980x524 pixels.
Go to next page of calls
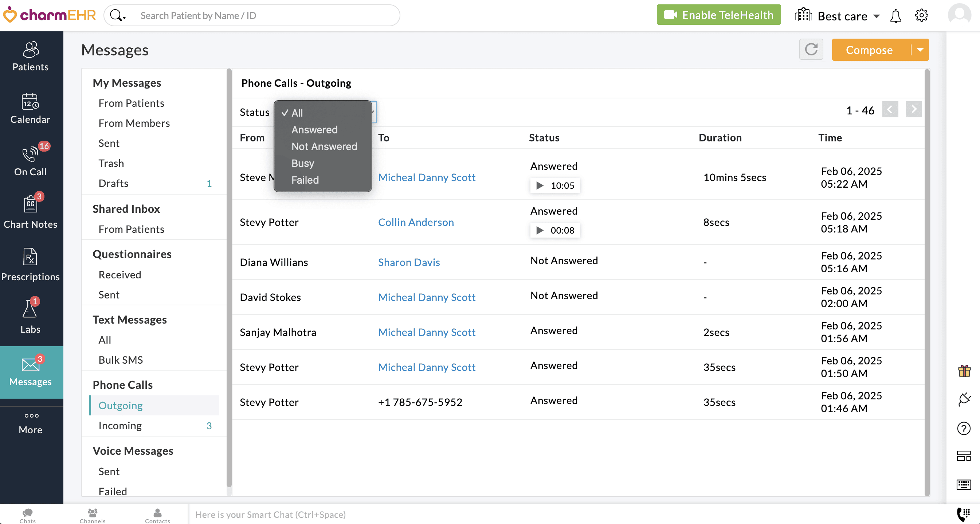point(913,110)
